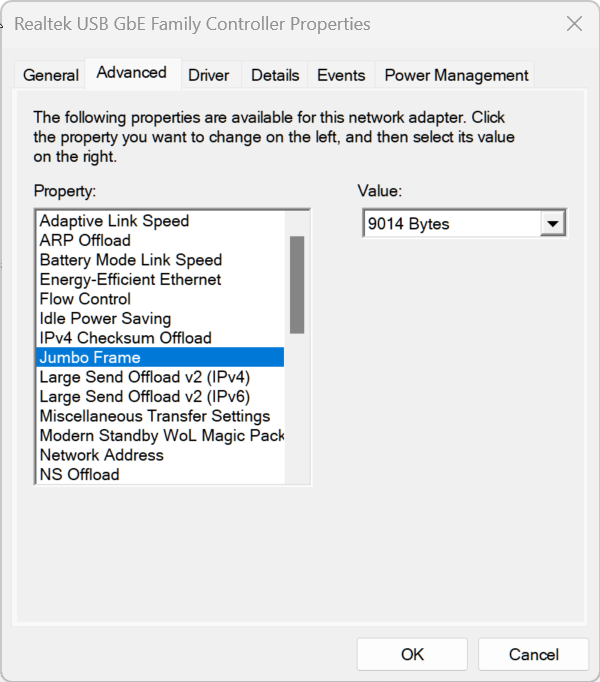Open the Value dropdown arrow
Screen dimensions: 600x682
[x=553, y=224]
